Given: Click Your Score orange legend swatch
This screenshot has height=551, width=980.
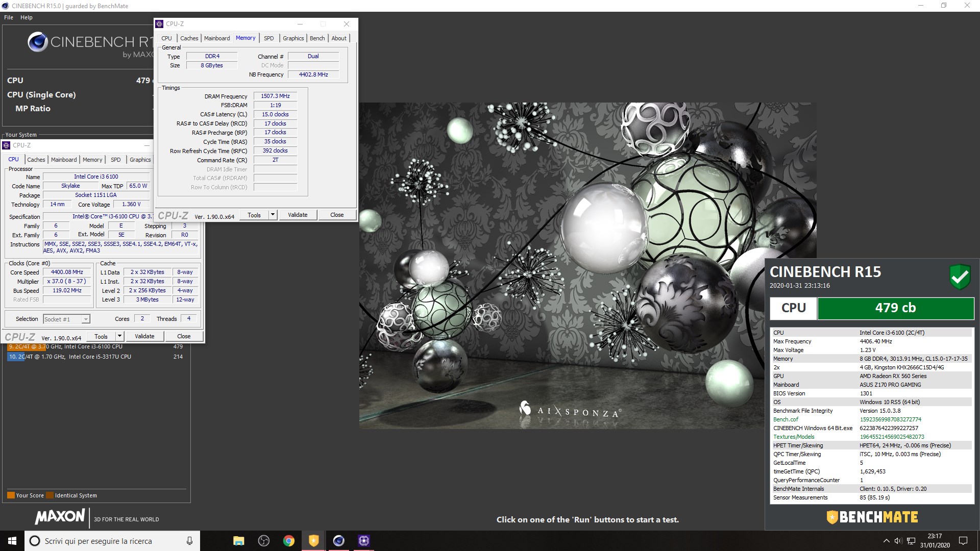Looking at the screenshot, I should click(x=11, y=495).
